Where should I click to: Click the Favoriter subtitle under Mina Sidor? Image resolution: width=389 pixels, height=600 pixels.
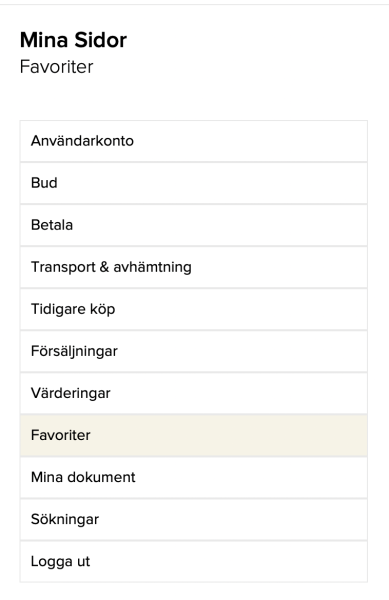(56, 67)
